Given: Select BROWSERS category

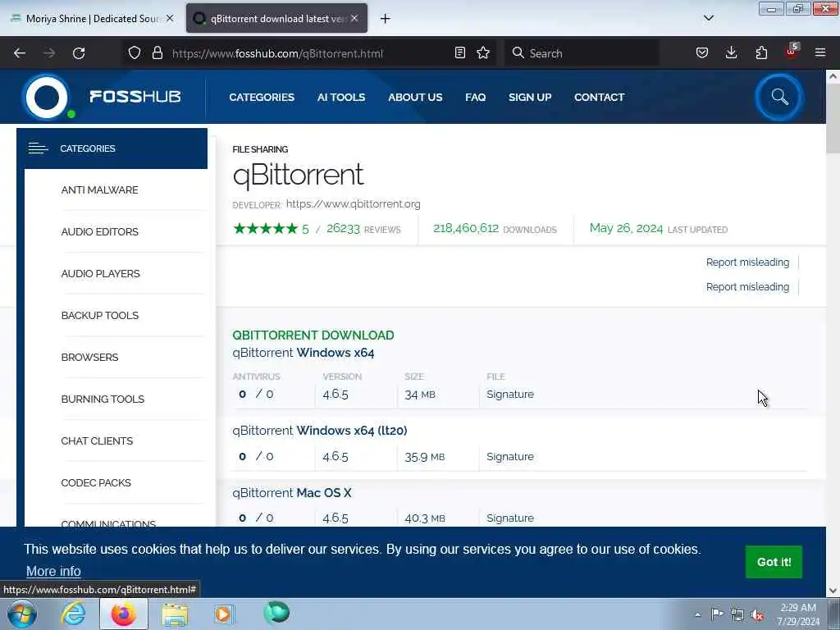Looking at the screenshot, I should [90, 358].
